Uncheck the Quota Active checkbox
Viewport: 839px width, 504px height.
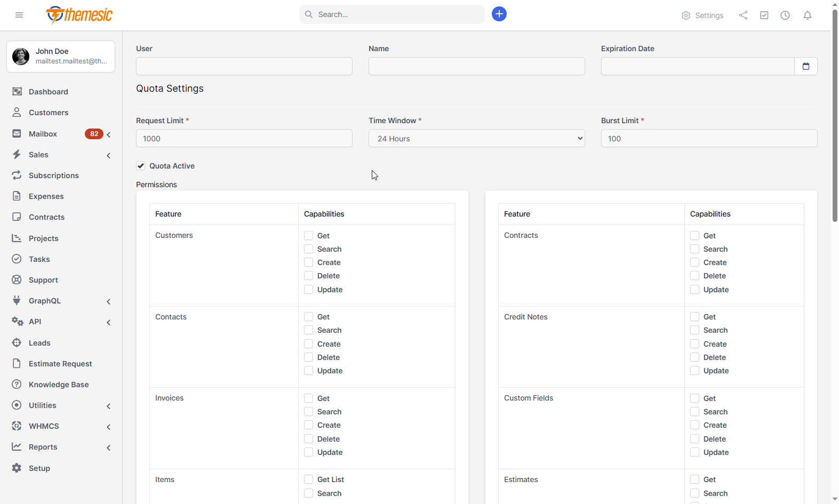pyautogui.click(x=141, y=166)
